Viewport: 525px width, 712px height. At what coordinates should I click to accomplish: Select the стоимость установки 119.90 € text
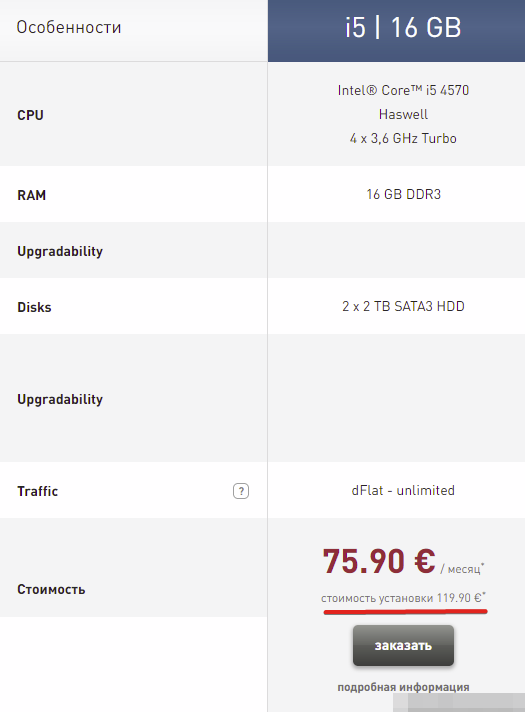tap(403, 598)
